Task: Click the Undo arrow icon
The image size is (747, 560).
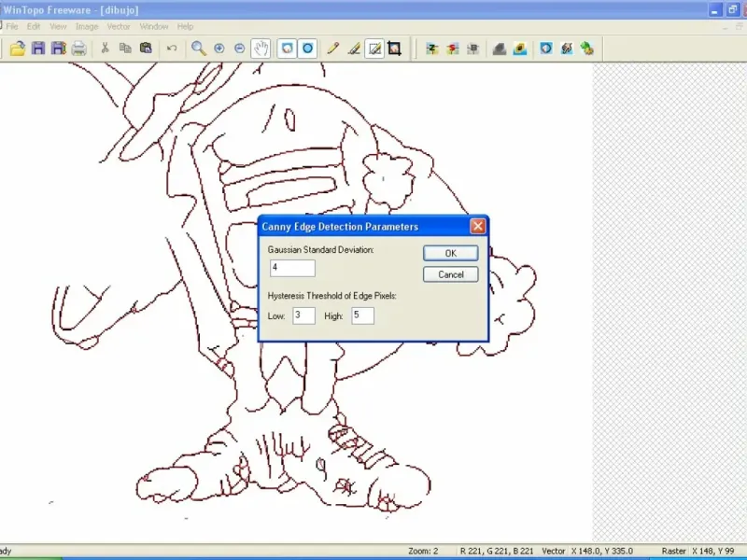Action: point(172,49)
